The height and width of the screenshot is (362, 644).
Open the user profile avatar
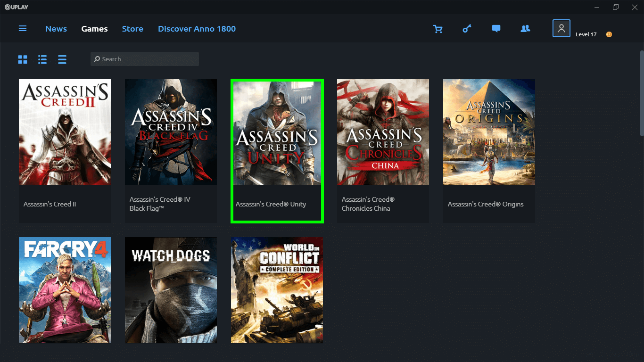pos(561,28)
